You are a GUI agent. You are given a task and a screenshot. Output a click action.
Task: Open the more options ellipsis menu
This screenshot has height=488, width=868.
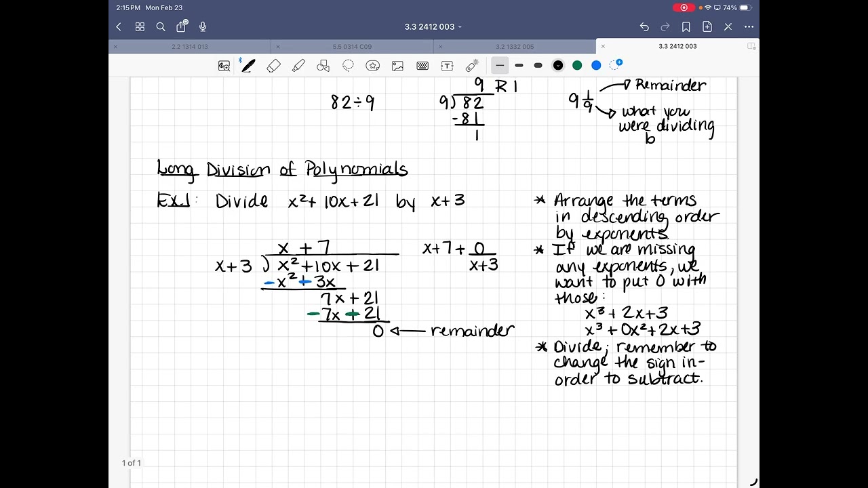(x=749, y=26)
